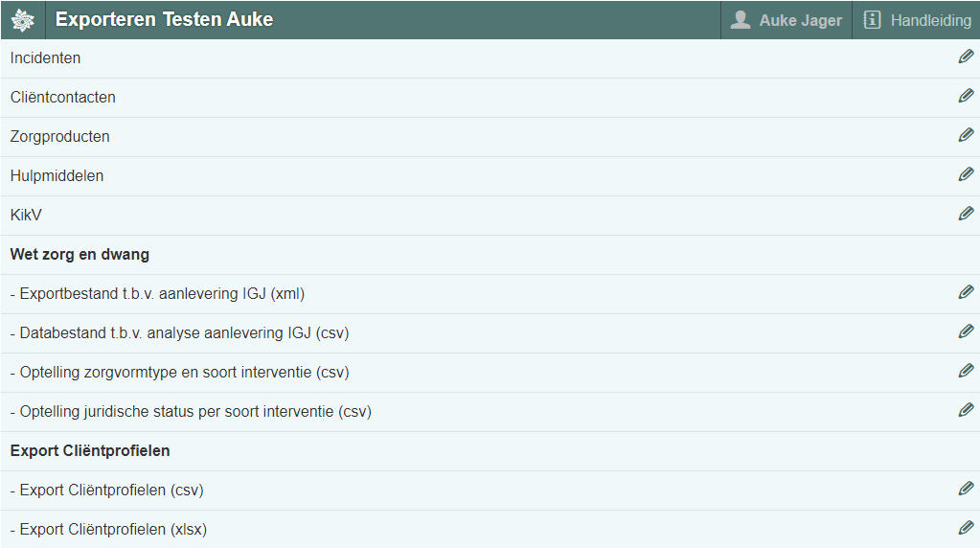Viewport: 980px width, 548px height.
Task: Click pencil for Export Cliëntprofielen (csv)
Action: coord(966,490)
